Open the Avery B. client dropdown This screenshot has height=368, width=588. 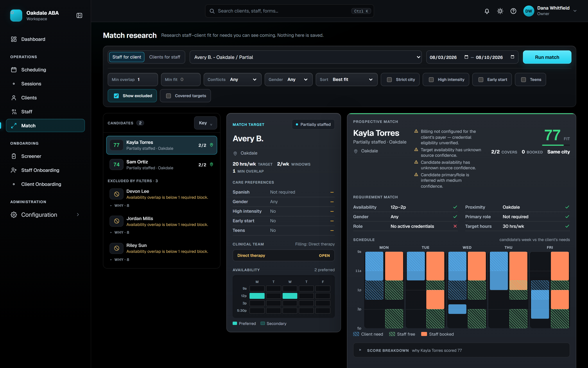[305, 57]
